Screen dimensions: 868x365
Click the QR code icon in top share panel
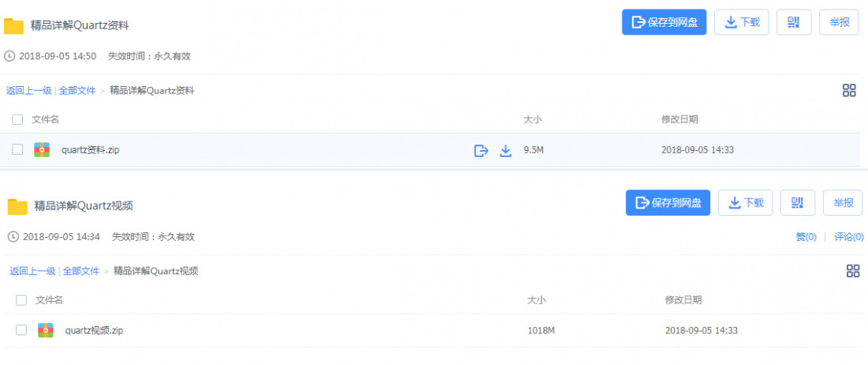pyautogui.click(x=793, y=22)
